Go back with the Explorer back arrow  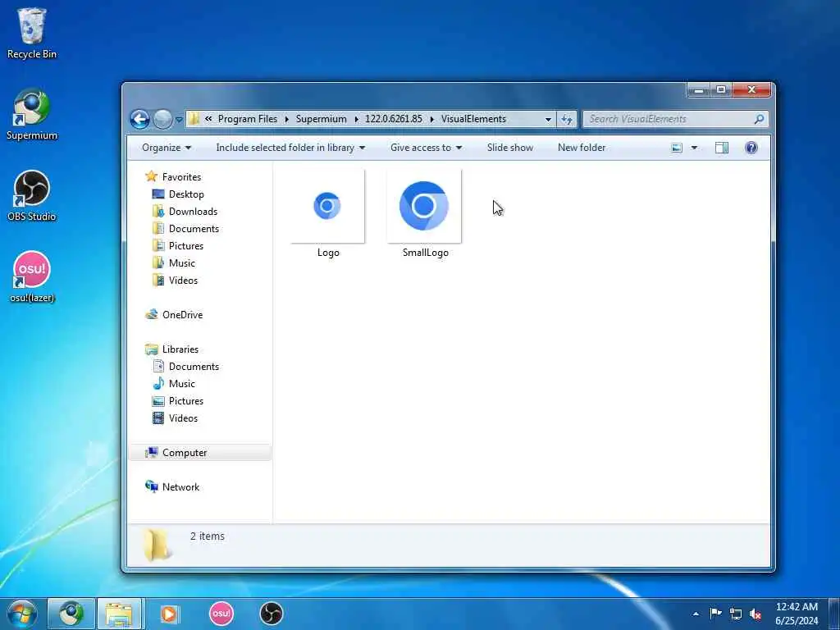[x=139, y=119]
